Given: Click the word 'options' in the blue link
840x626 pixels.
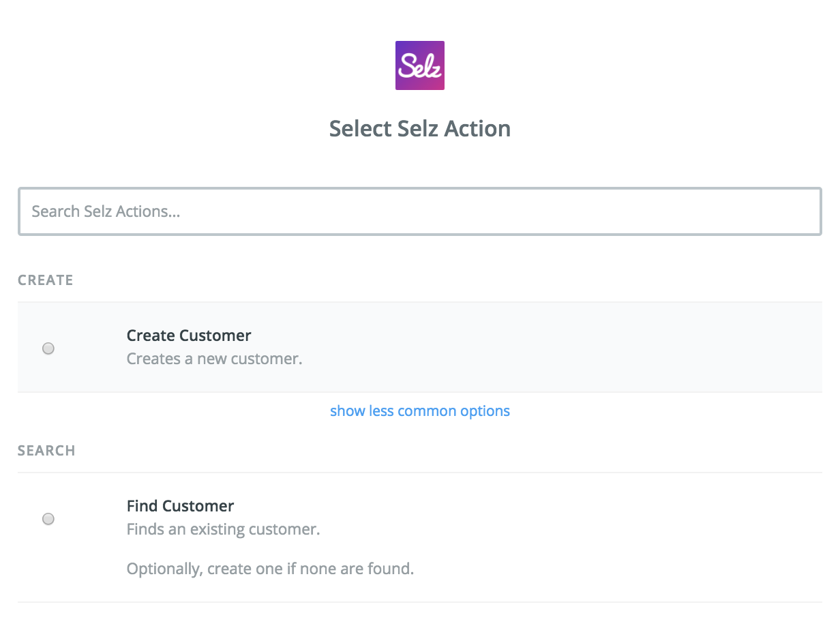Looking at the screenshot, I should (x=484, y=411).
